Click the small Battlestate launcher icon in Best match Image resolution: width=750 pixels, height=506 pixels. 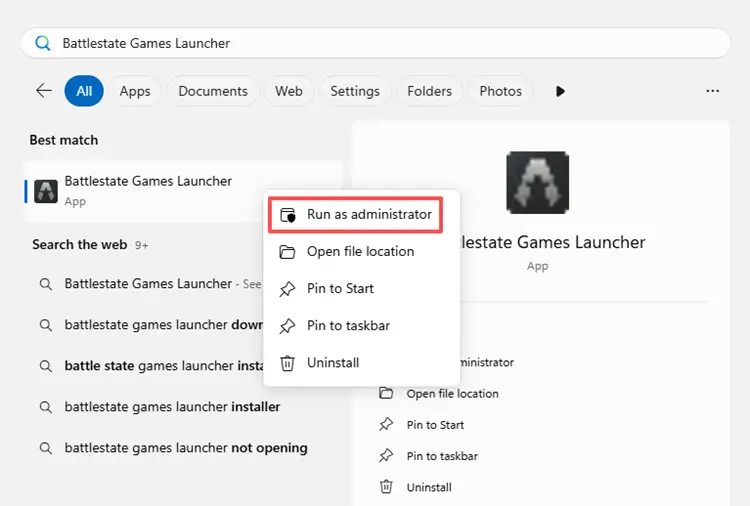coord(46,191)
